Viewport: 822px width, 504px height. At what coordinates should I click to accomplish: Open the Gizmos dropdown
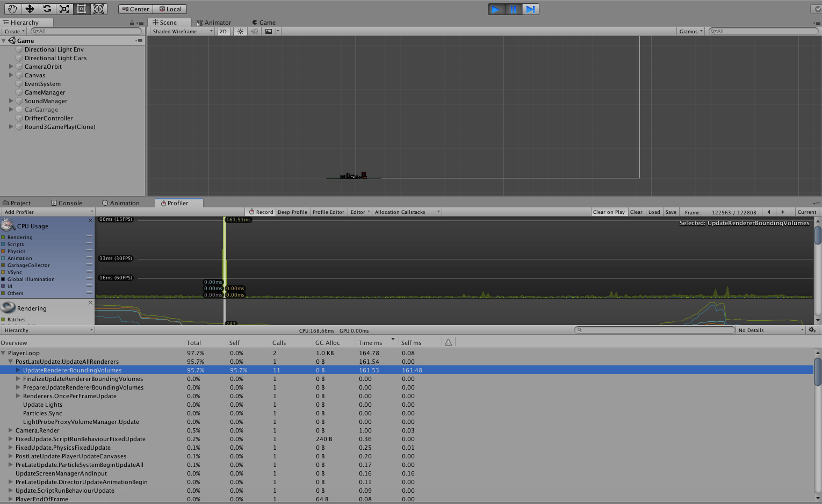[x=690, y=31]
